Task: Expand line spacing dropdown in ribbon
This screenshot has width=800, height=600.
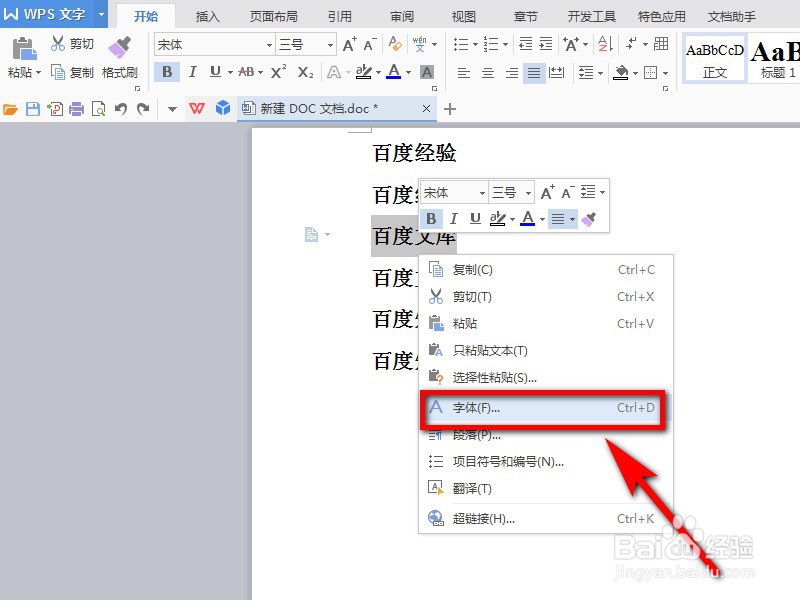Action: (x=600, y=73)
